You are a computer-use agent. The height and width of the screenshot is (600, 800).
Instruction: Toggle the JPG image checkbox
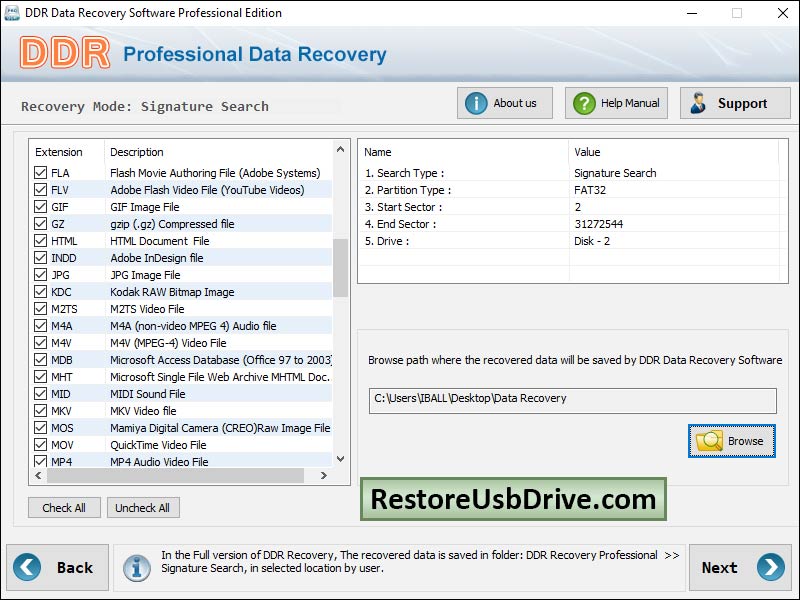pyautogui.click(x=40, y=274)
